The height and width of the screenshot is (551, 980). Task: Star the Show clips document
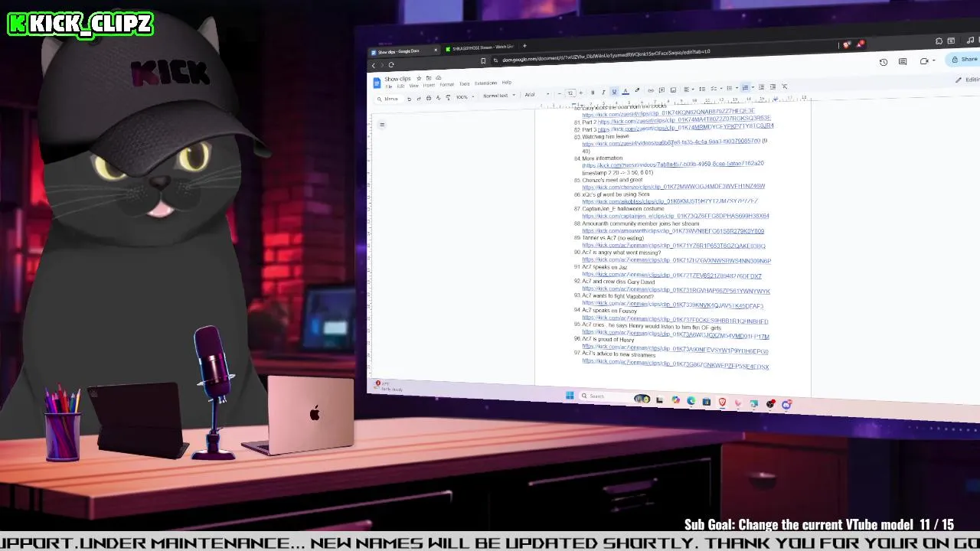coord(419,78)
